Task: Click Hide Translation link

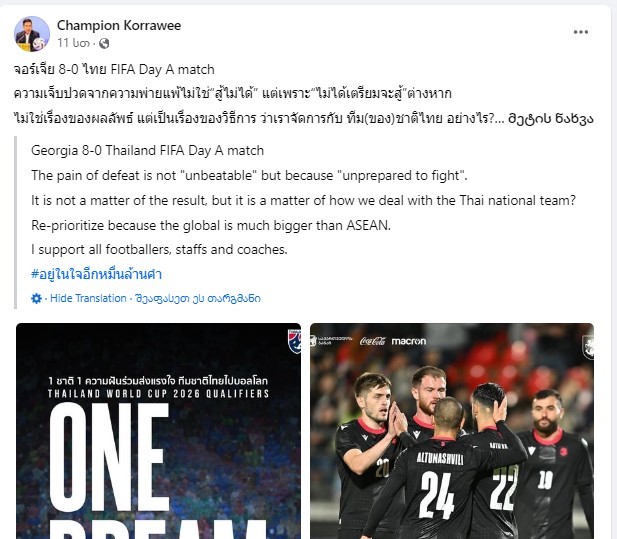Action: pyautogui.click(x=88, y=298)
